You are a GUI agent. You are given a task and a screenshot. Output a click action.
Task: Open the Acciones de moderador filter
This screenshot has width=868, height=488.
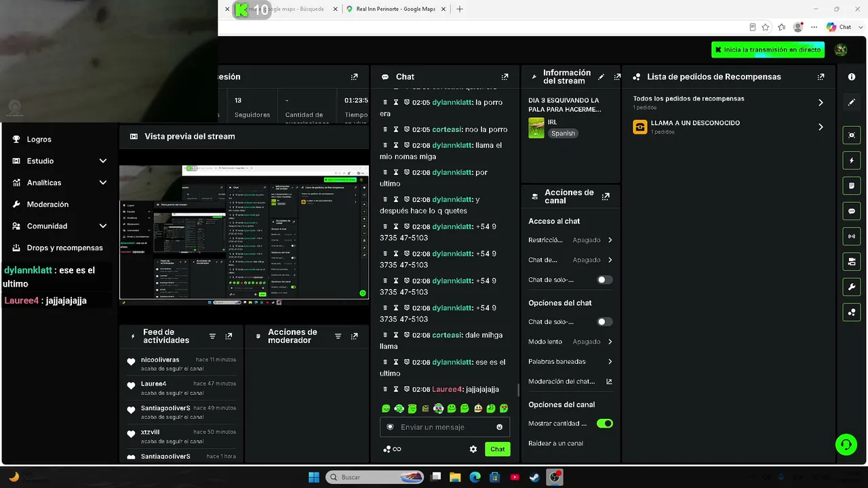click(x=338, y=336)
